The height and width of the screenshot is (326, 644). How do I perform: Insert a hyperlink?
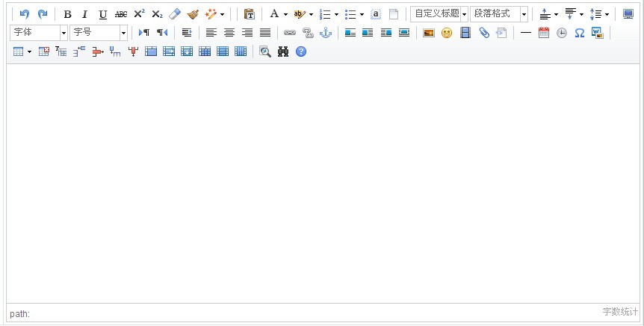tap(290, 33)
